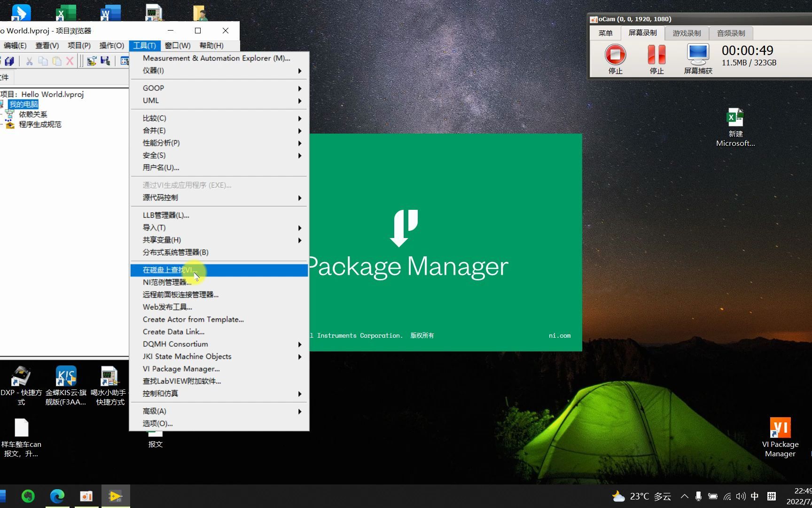812x508 pixels.
Task: Switch to oCam 音频录制 tab
Action: 731,33
